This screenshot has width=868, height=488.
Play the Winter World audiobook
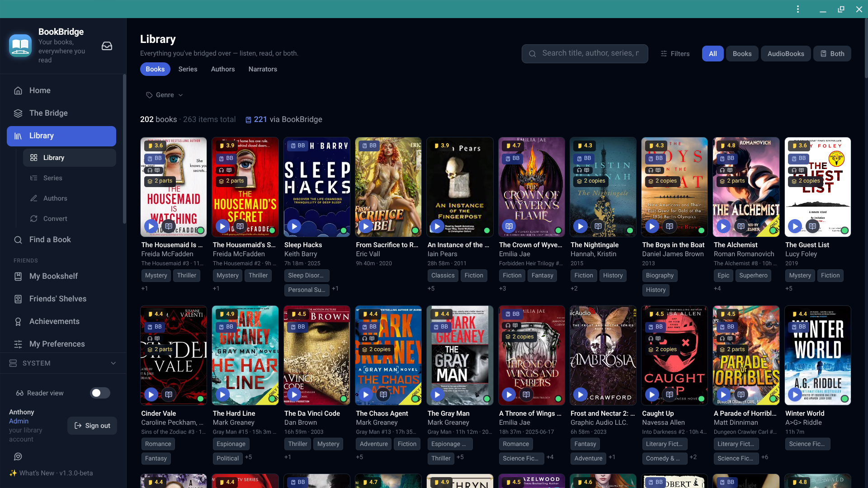coord(795,394)
